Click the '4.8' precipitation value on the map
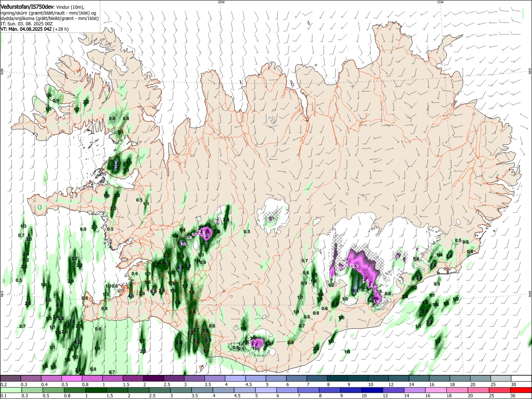The image size is (532, 399). [180, 267]
